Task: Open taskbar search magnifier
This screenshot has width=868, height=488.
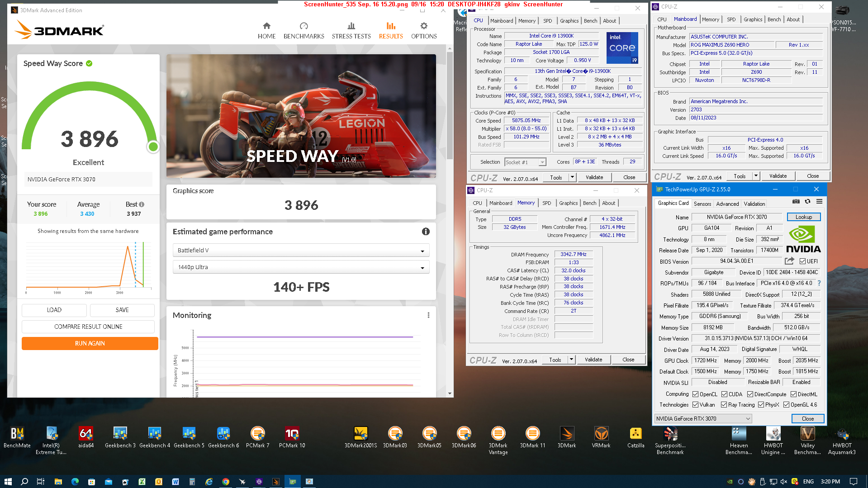Action: click(x=24, y=482)
